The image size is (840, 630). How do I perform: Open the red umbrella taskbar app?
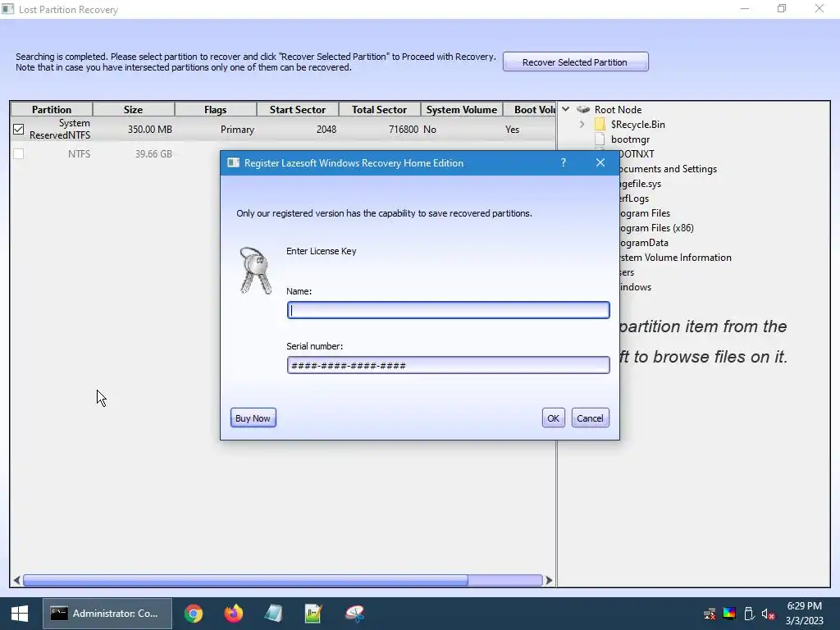click(354, 614)
